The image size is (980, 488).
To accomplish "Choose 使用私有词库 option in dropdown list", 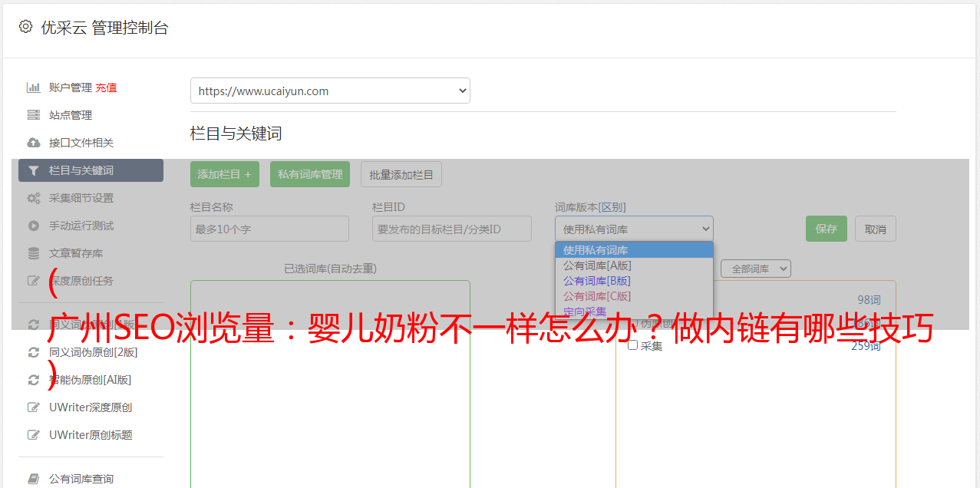I will pos(634,250).
